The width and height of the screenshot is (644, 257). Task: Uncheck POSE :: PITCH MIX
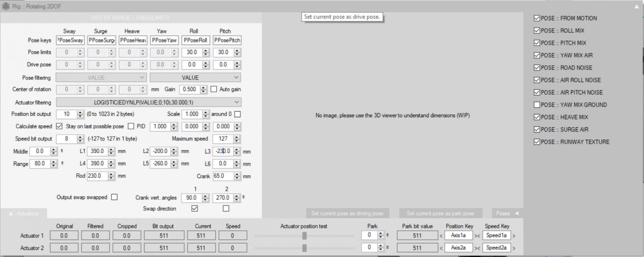[537, 43]
